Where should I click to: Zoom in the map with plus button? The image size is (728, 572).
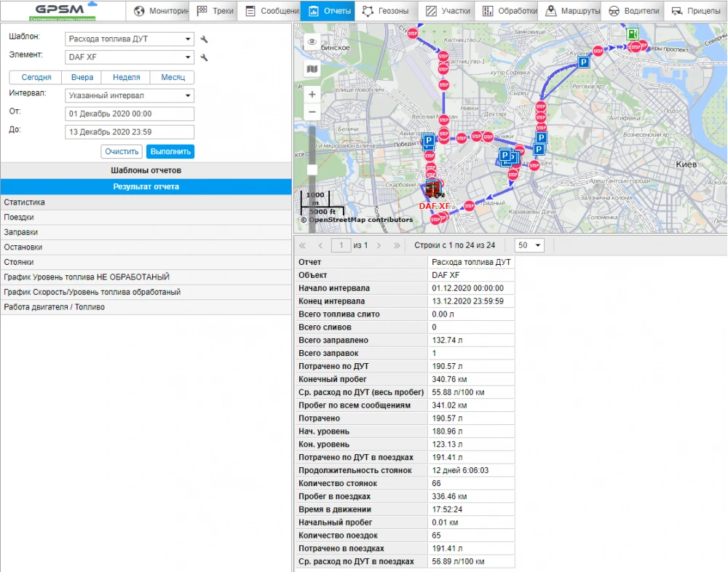tap(312, 95)
